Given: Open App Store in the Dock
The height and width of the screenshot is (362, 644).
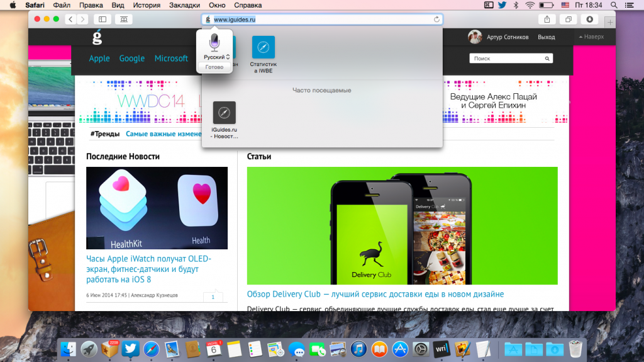Looking at the screenshot, I should (x=400, y=349).
